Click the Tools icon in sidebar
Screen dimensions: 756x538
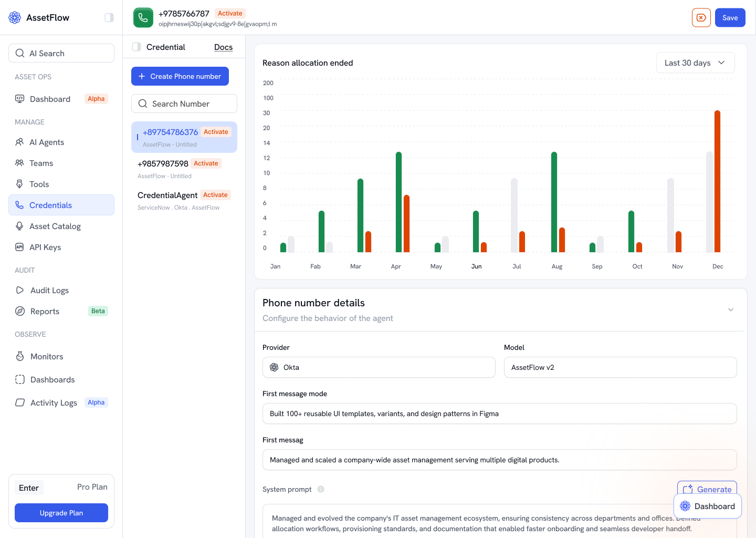pyautogui.click(x=19, y=184)
